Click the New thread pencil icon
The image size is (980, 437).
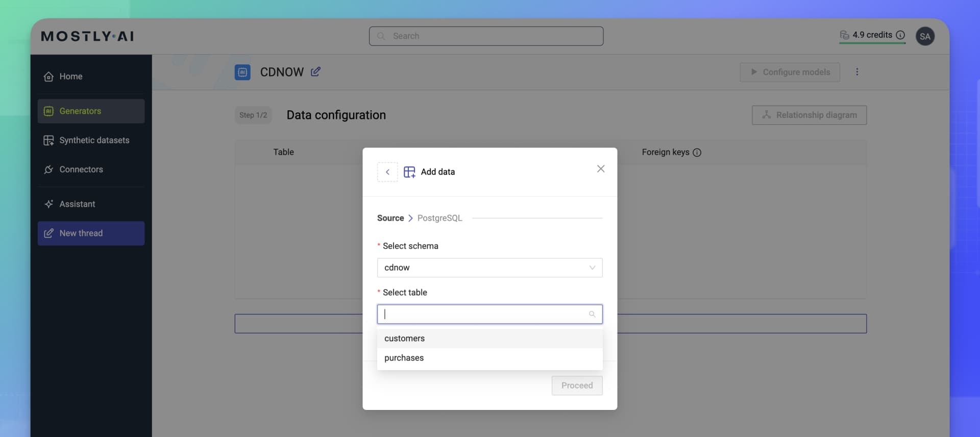pyautogui.click(x=48, y=233)
